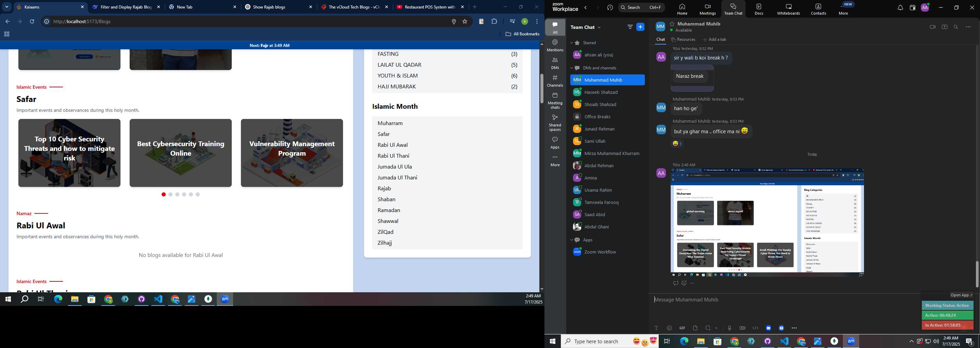Screen dimensions: 980x348
Task: Open Contacts in Zoom Workplace
Action: point(818,9)
